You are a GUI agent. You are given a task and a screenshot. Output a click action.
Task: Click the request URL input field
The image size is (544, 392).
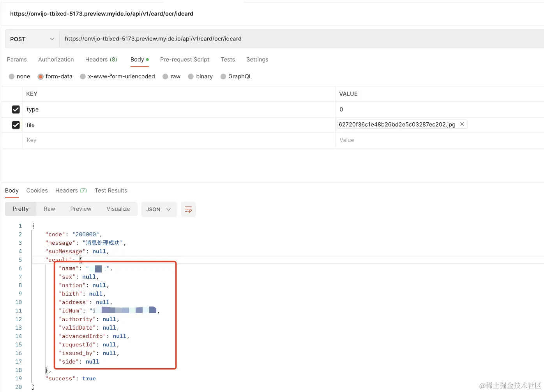[x=302, y=39]
